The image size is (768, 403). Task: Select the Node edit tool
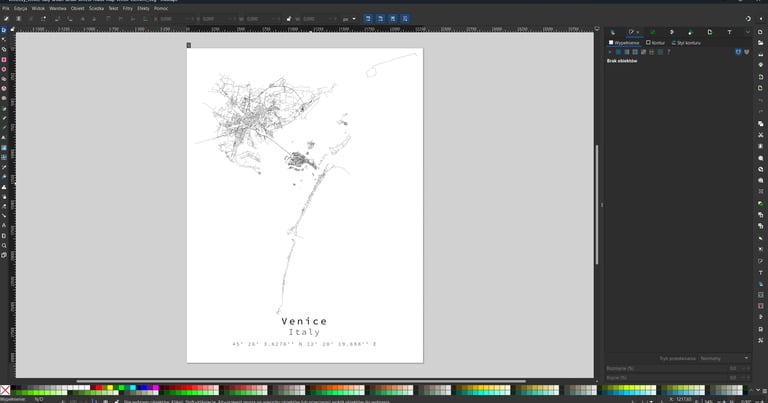coord(4,40)
